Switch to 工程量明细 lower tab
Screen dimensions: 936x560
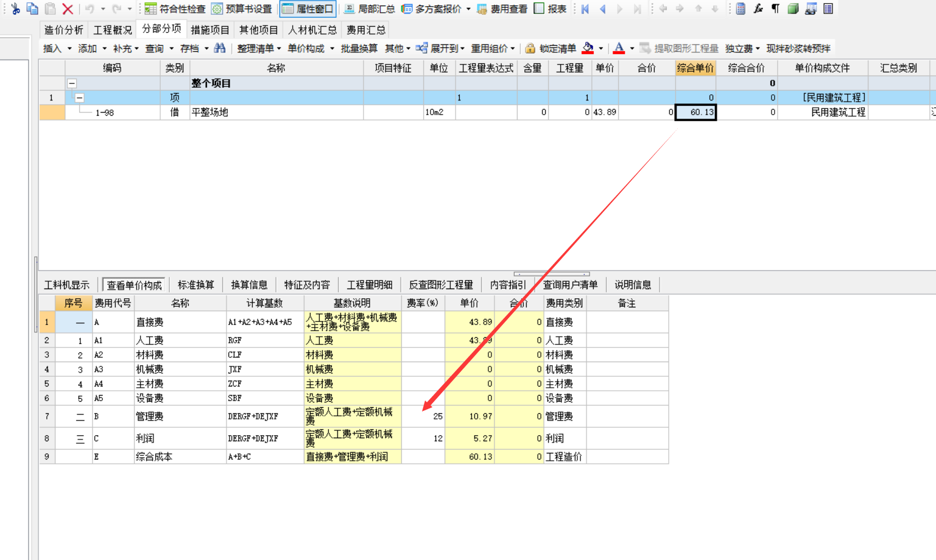[x=370, y=285]
